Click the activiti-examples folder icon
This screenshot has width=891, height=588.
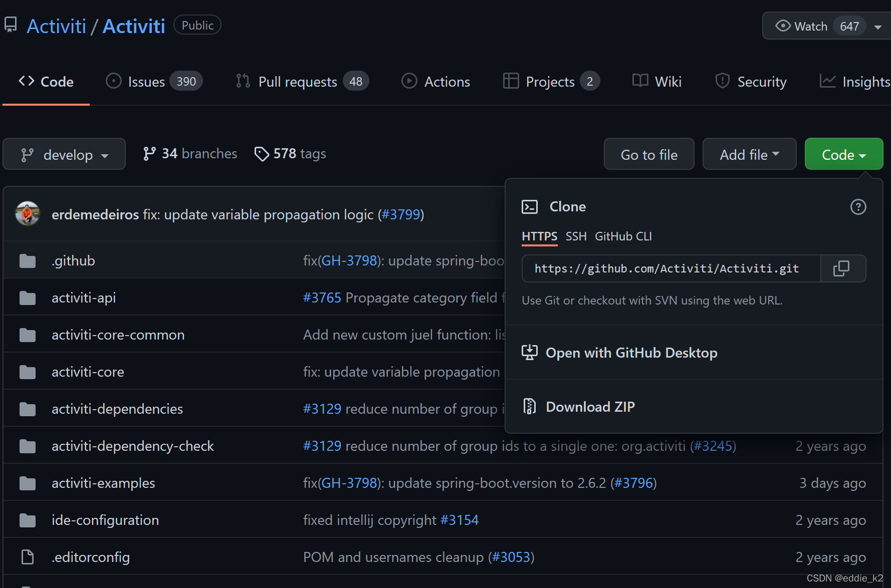tap(28, 483)
